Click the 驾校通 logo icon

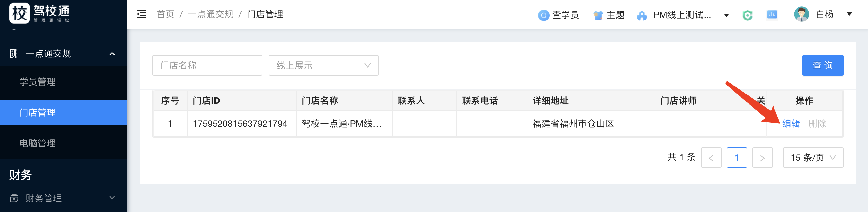tap(20, 13)
